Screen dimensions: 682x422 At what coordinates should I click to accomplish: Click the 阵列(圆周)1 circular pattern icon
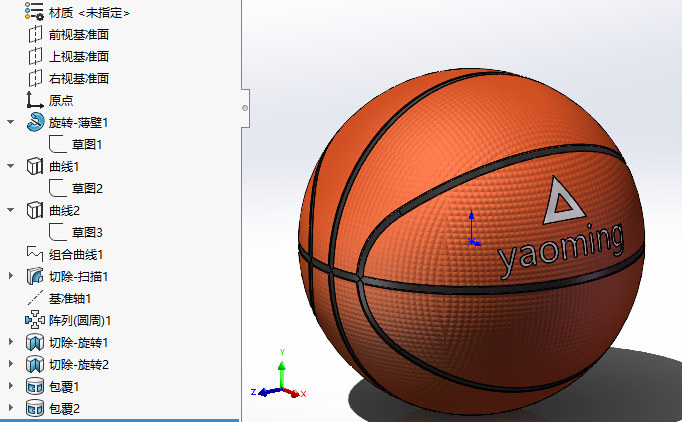click(35, 320)
